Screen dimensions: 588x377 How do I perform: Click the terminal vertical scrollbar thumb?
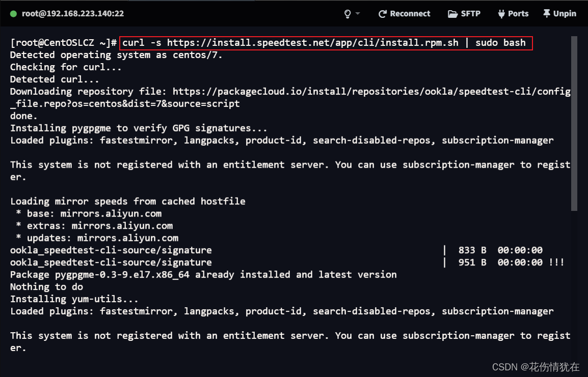click(x=574, y=124)
